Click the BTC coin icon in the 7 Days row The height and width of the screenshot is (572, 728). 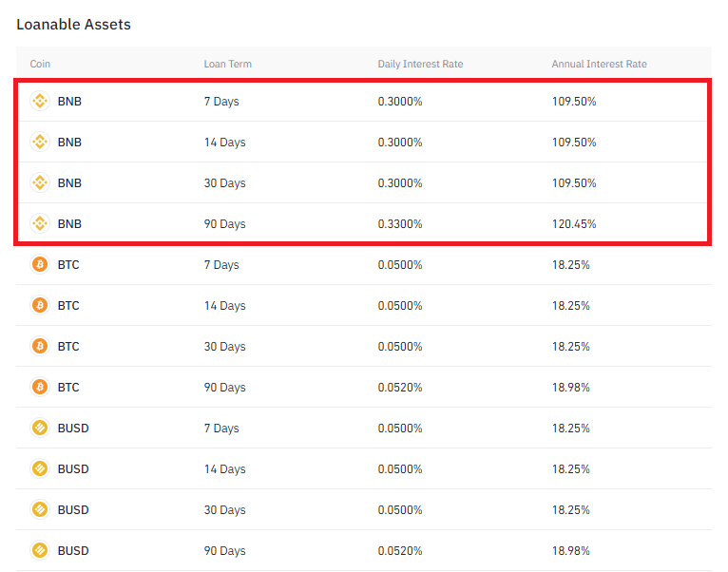click(40, 264)
